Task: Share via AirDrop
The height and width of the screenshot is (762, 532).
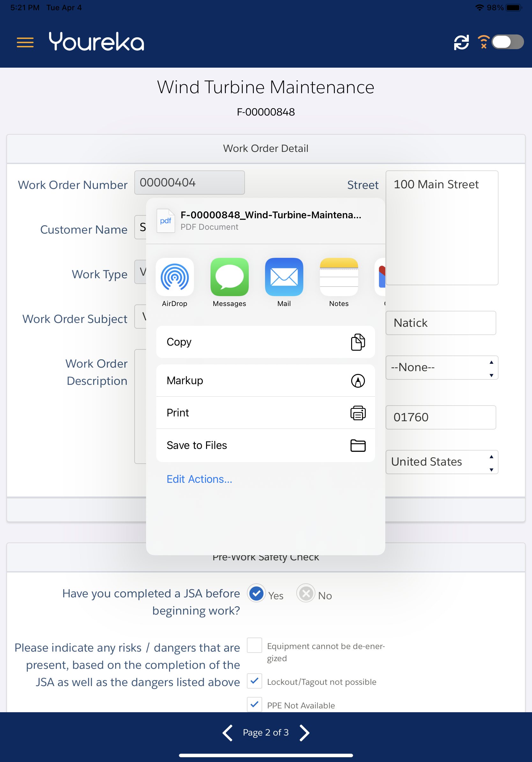Action: (x=174, y=282)
